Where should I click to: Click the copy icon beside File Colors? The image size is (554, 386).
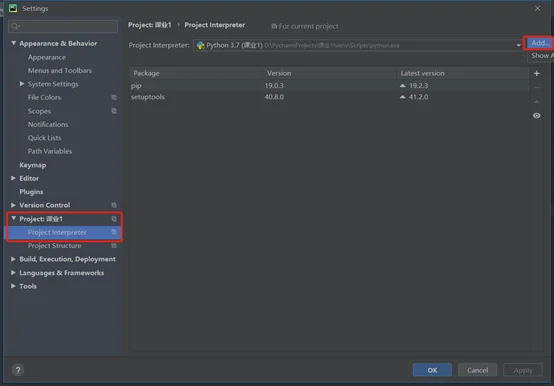(x=114, y=97)
